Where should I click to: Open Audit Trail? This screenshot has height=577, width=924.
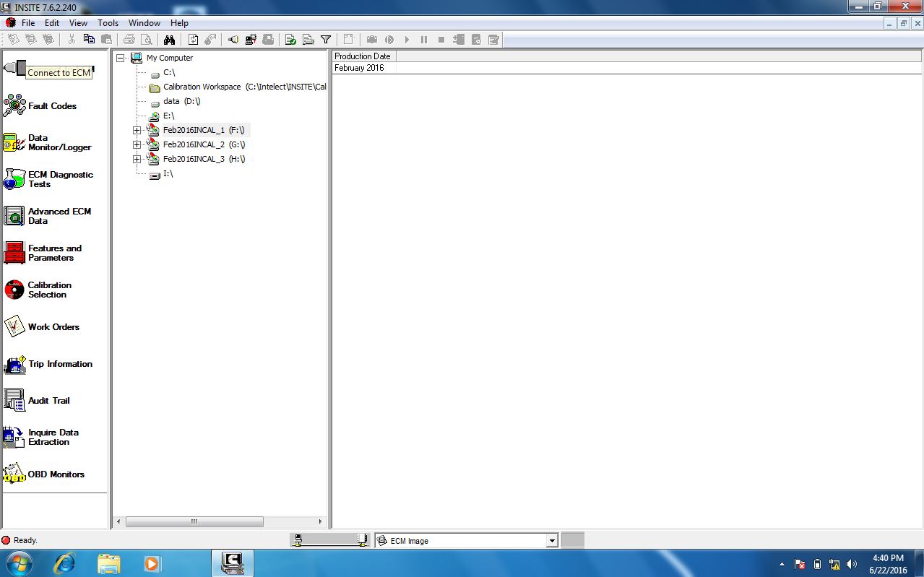(37, 400)
